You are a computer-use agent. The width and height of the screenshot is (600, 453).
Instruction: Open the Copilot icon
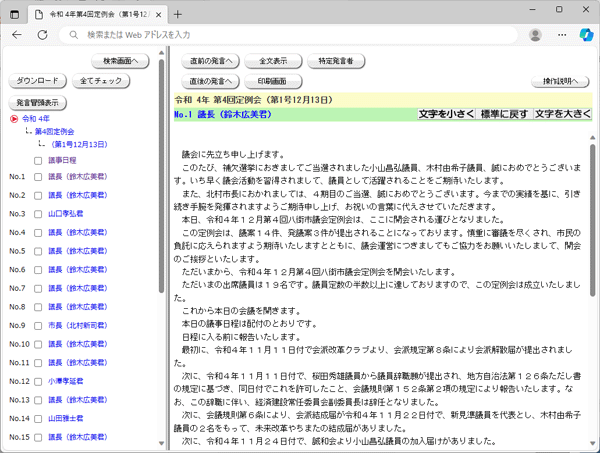coord(586,35)
